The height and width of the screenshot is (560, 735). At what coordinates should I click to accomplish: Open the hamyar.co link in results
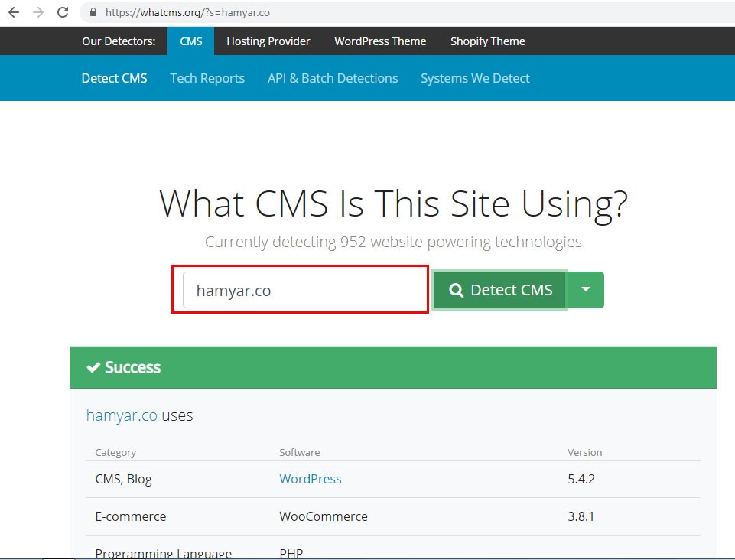pyautogui.click(x=122, y=415)
